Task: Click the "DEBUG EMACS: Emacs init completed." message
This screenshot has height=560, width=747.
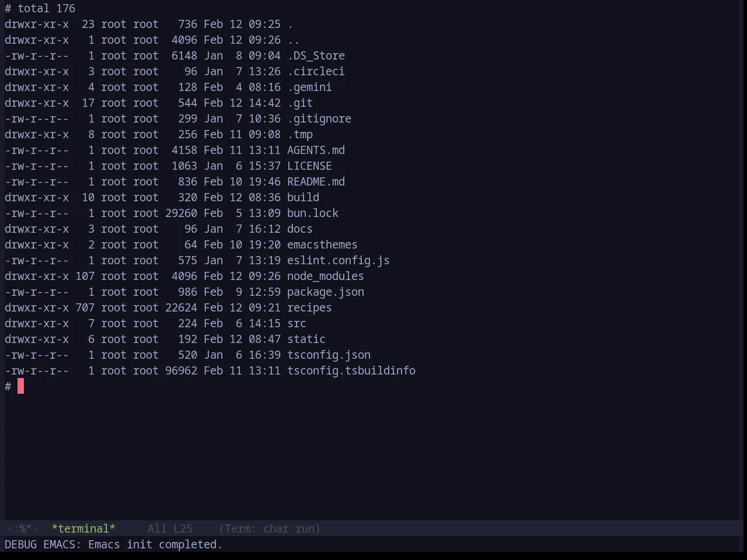Action: [x=113, y=544]
